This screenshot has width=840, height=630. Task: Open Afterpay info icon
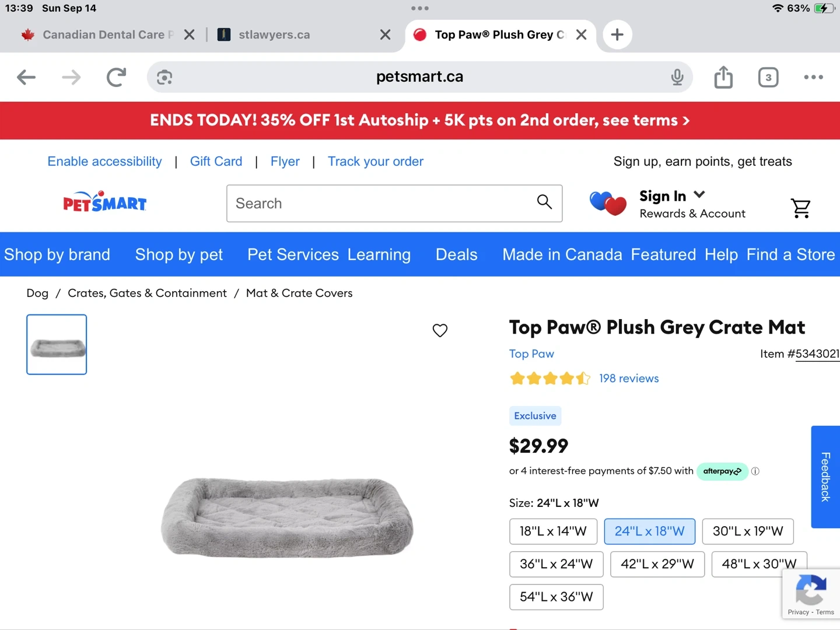(755, 471)
